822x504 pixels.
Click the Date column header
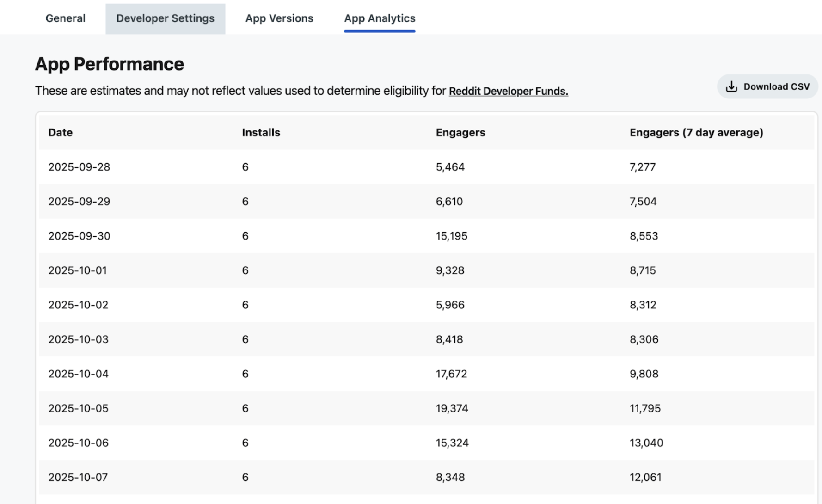(61, 133)
